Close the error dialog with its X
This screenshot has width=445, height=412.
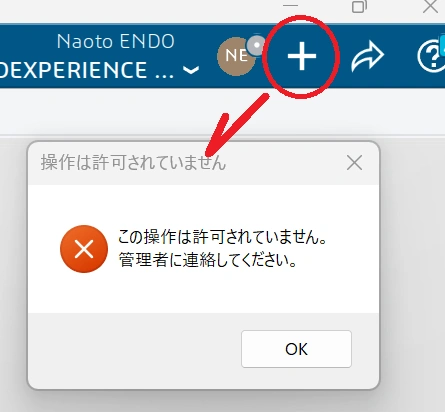coord(354,163)
